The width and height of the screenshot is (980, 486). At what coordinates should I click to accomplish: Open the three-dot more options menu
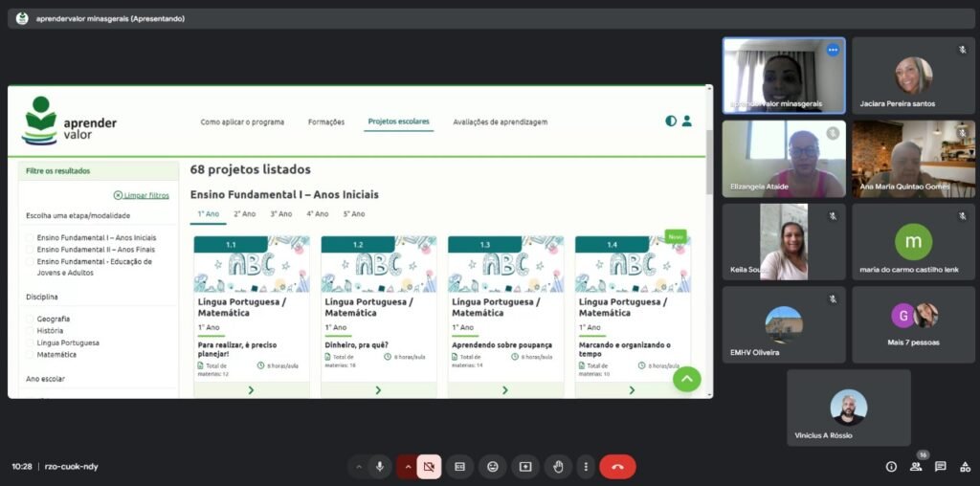click(x=586, y=467)
